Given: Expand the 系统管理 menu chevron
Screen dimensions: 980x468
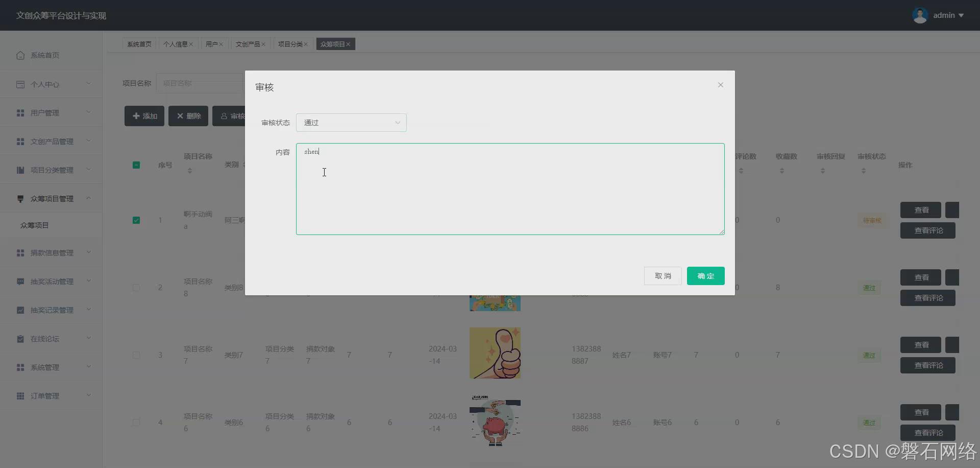Looking at the screenshot, I should 88,366.
